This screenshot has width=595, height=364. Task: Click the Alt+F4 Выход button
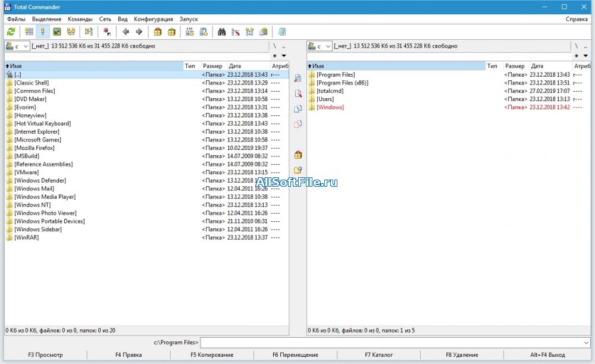547,355
